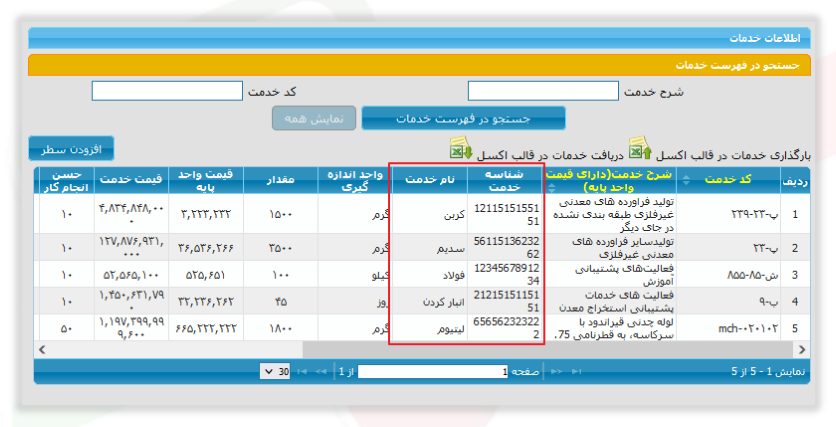The image size is (836, 427).
Task: Click the قیمت خدمت column header
Action: coord(131,180)
